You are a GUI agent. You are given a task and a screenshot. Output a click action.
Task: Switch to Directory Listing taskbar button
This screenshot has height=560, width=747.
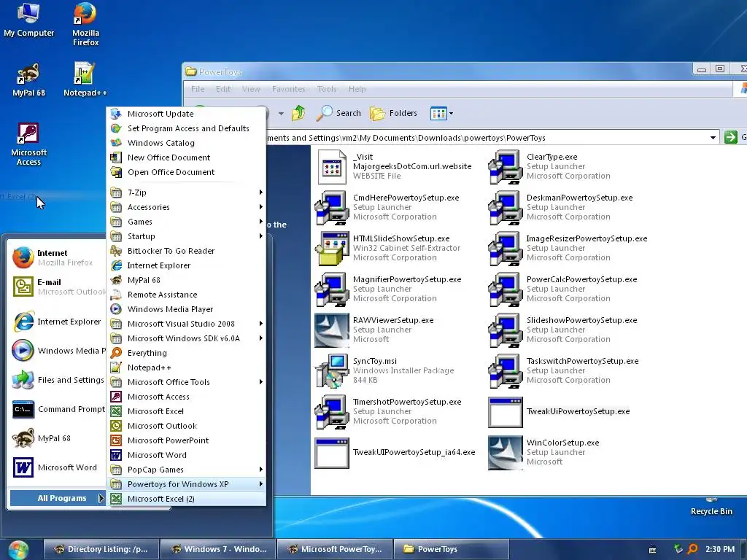[101, 549]
